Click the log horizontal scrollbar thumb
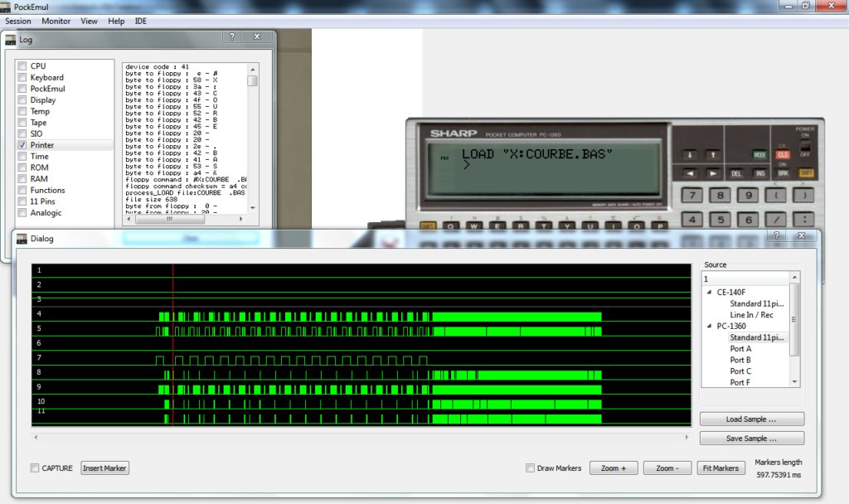 point(169,219)
